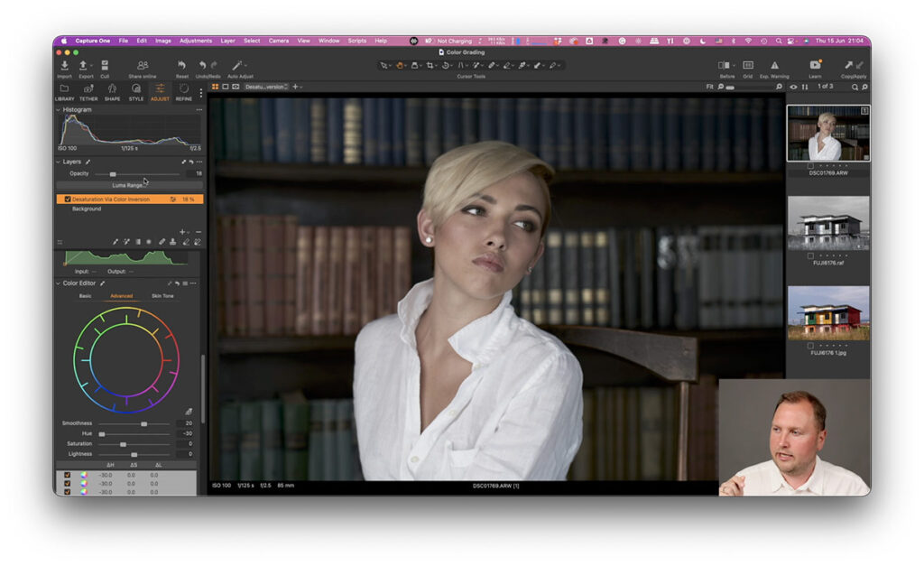The image size is (924, 566).
Task: Switch to the Refine tool tab
Action: point(184,92)
